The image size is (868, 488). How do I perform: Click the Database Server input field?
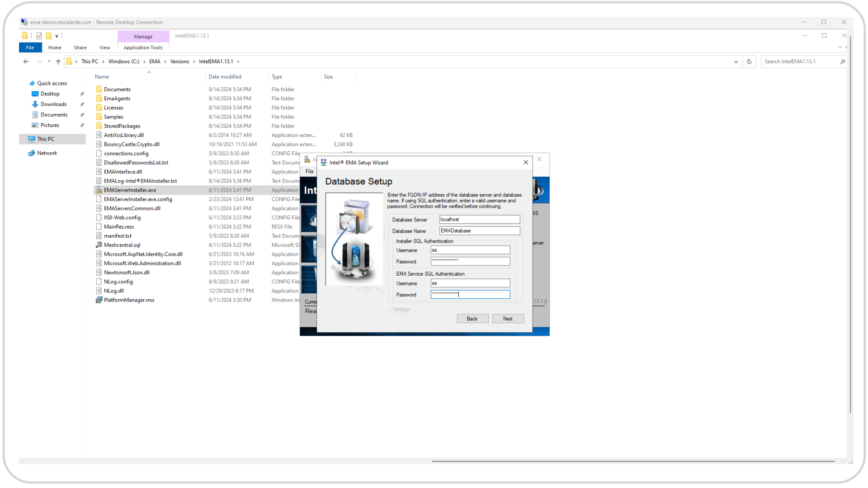pyautogui.click(x=480, y=220)
